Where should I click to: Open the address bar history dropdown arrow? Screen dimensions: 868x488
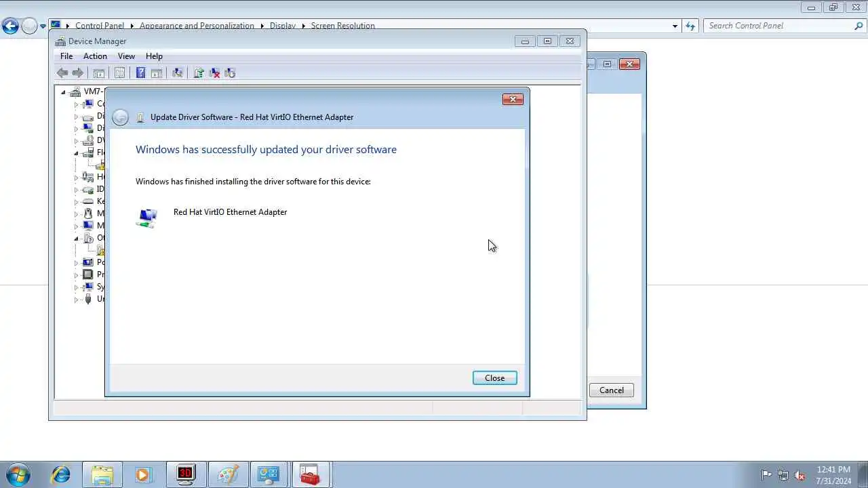(675, 26)
